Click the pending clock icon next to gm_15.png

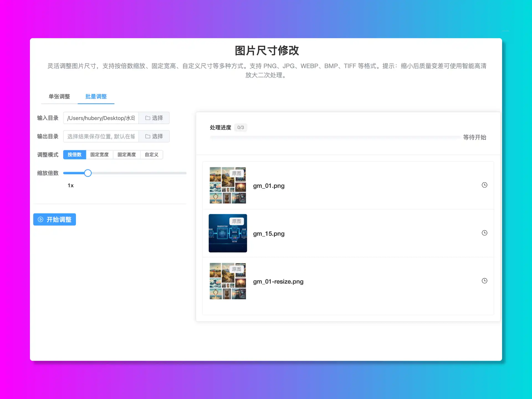pos(485,233)
